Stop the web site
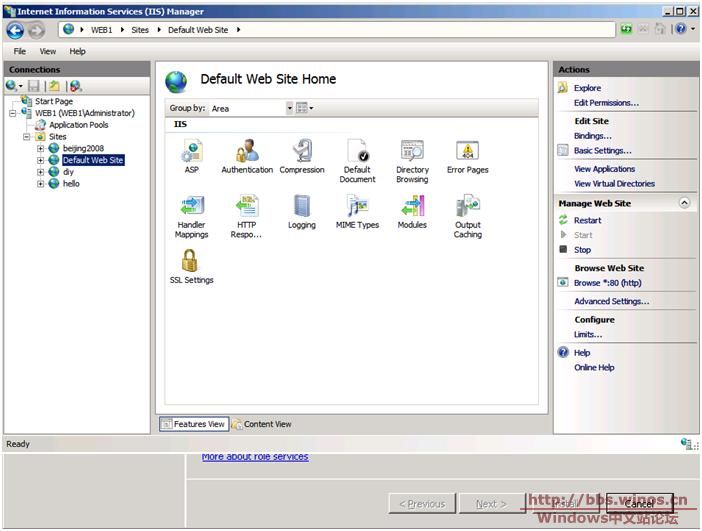 [x=582, y=250]
